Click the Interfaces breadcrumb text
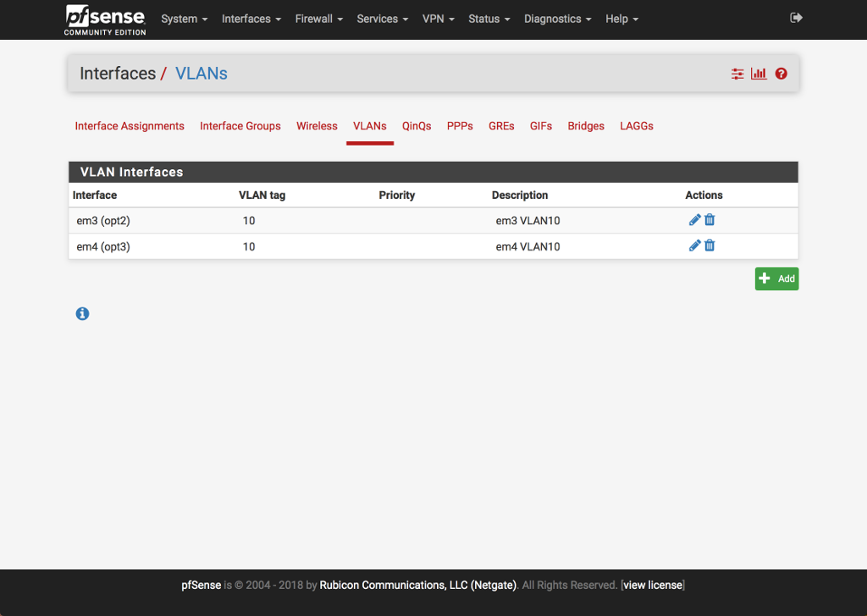Screen dimensions: 867x616 [x=118, y=74]
